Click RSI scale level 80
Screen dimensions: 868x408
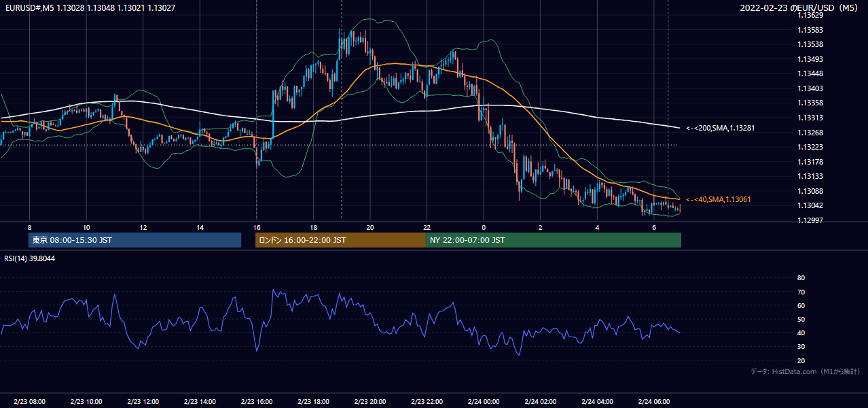click(x=801, y=278)
